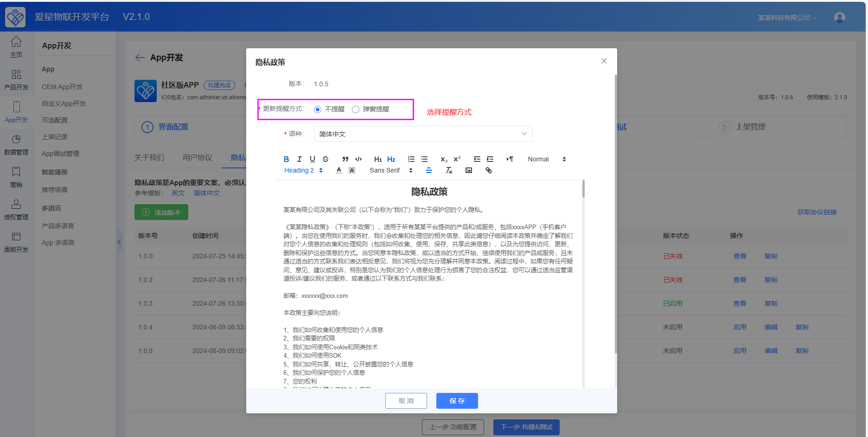Save the privacy policy with 保存
The height and width of the screenshot is (437, 868).
click(457, 401)
